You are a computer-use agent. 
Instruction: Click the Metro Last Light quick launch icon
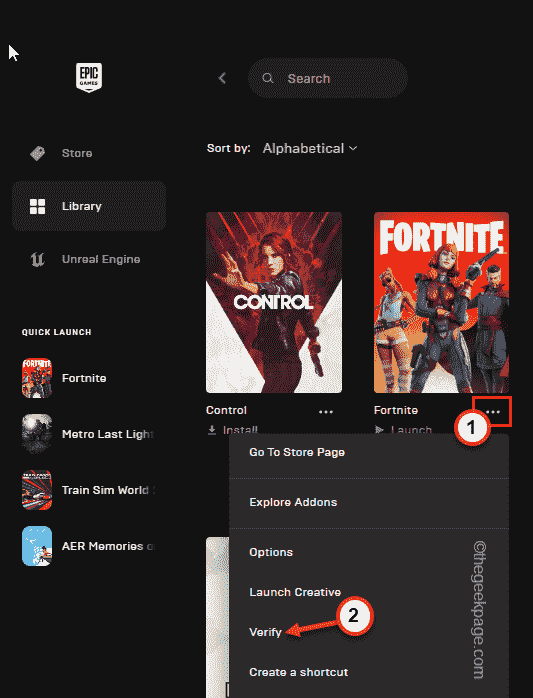tap(37, 434)
